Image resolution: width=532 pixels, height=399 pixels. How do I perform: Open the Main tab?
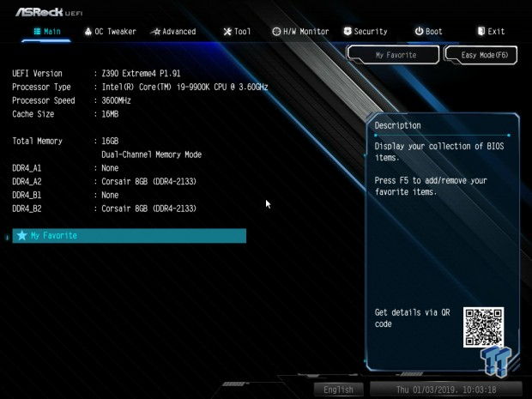(47, 32)
